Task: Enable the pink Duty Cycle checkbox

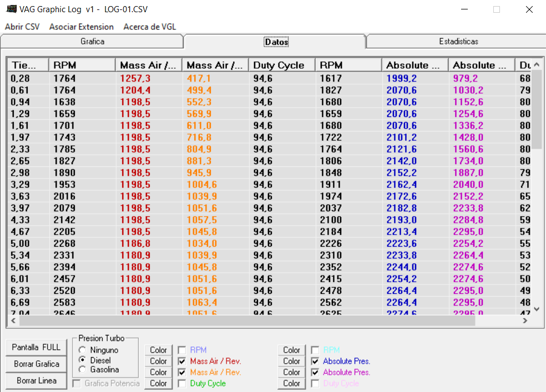Action: (315, 383)
